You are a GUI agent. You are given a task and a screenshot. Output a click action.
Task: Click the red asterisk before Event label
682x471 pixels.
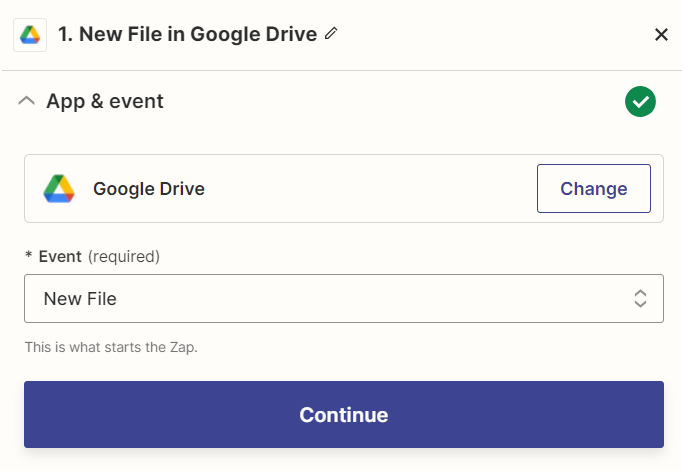[x=28, y=257]
